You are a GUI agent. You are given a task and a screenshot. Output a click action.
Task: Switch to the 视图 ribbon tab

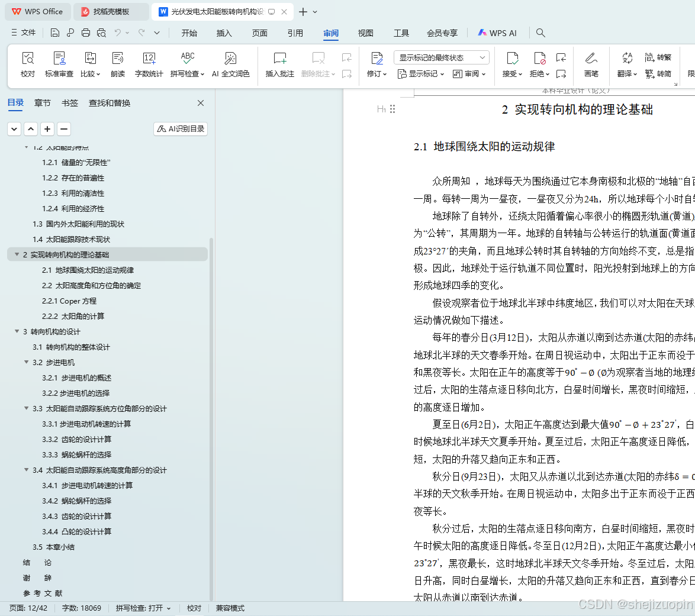[x=366, y=33]
